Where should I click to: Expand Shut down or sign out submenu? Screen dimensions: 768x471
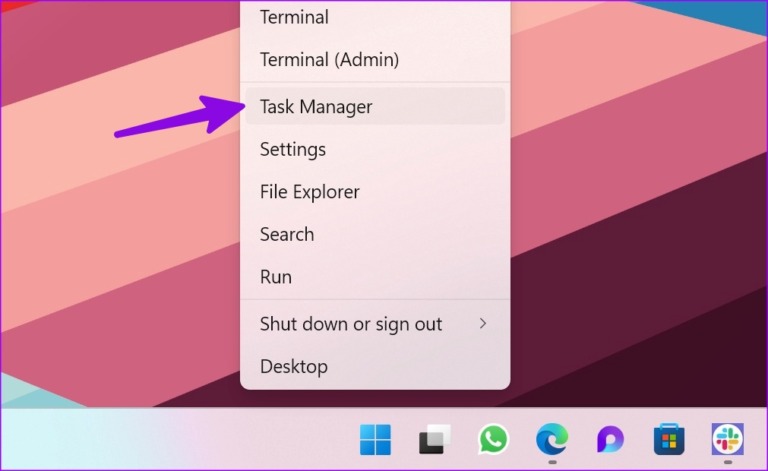375,324
